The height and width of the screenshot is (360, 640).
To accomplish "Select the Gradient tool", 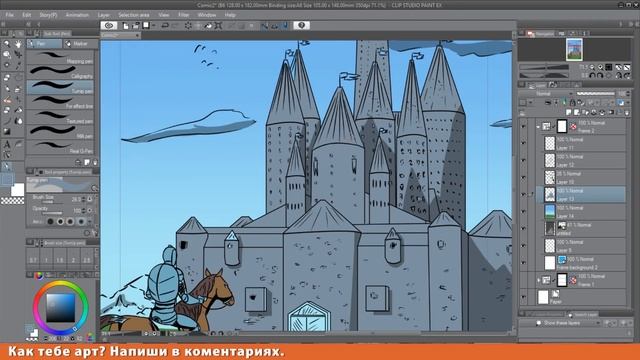I will [x=7, y=131].
